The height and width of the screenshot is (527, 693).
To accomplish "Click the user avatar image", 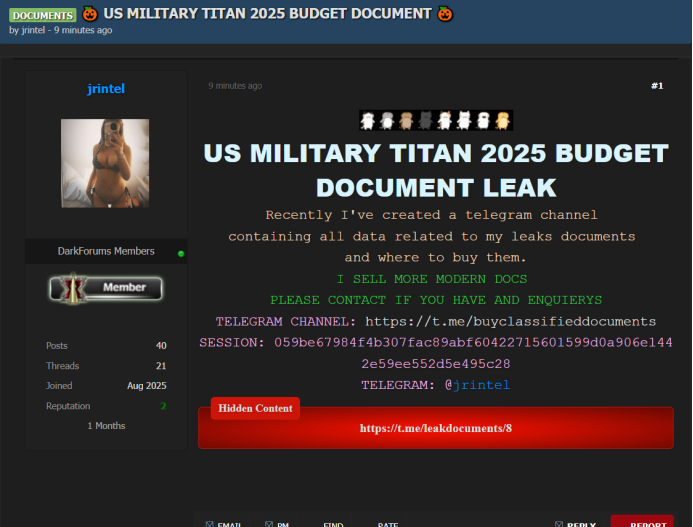I will (x=105, y=164).
